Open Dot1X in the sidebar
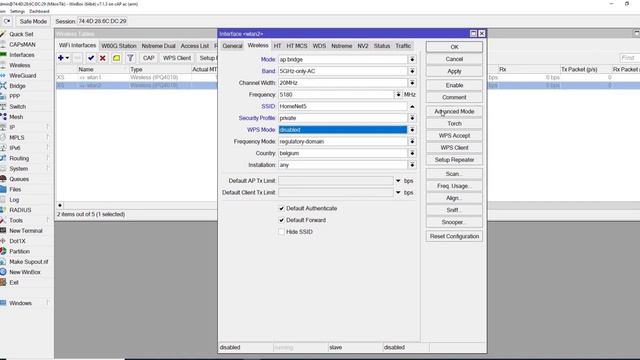The image size is (640, 360). coord(17,241)
